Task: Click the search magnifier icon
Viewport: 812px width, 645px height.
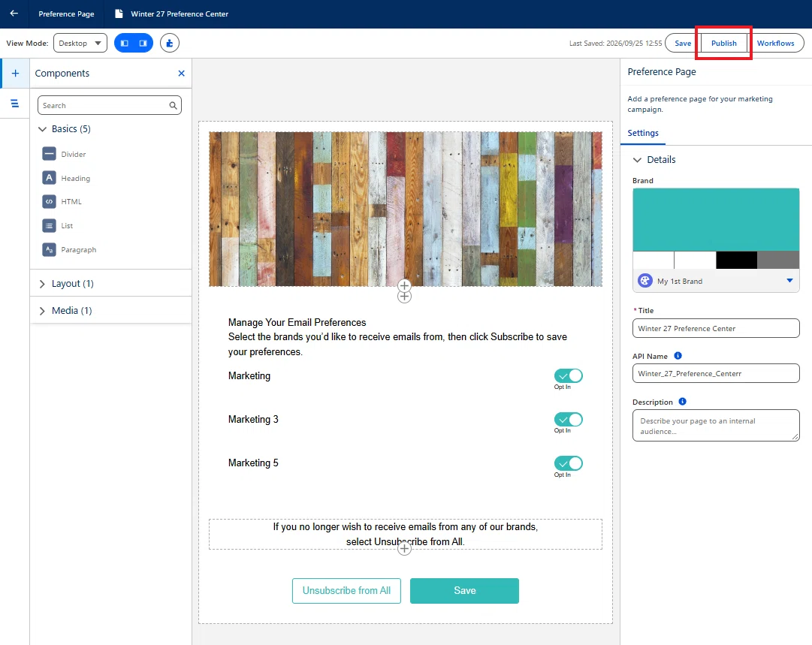Action: [x=173, y=106]
